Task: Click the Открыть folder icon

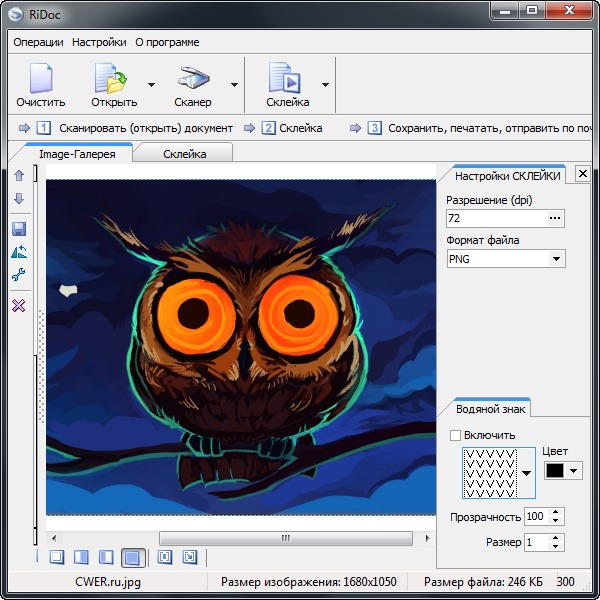Action: [x=110, y=78]
